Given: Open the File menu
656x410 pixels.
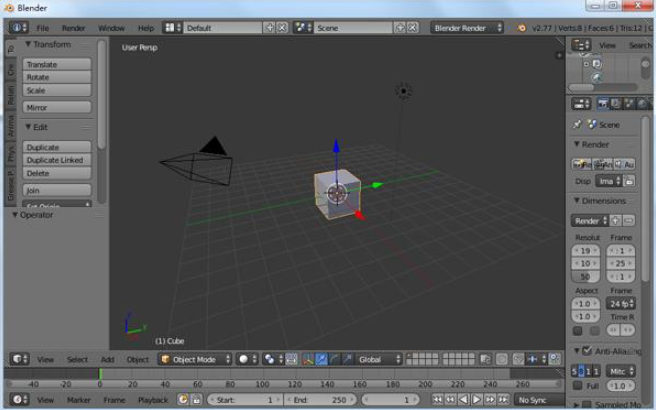Looking at the screenshot, I should (x=43, y=28).
